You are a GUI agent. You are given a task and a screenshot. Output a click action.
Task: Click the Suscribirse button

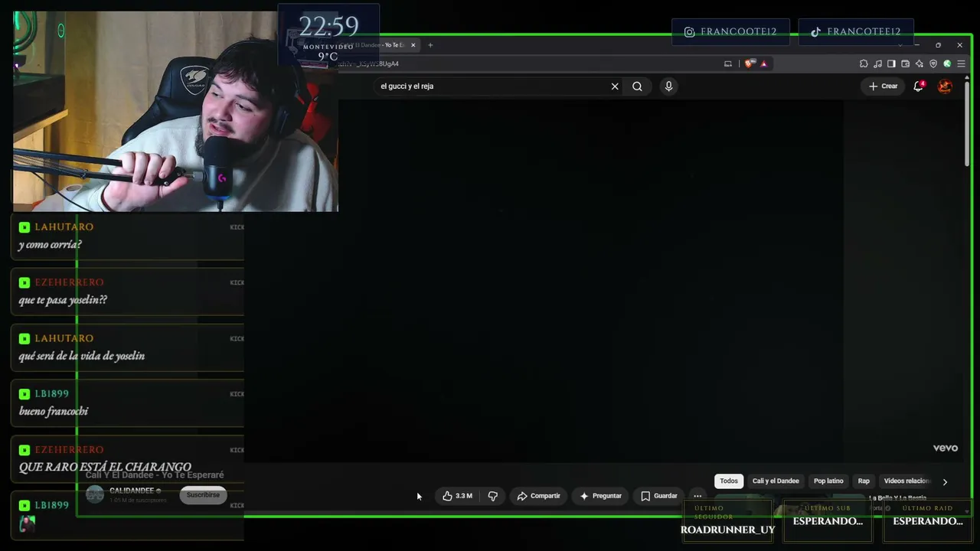coord(203,495)
